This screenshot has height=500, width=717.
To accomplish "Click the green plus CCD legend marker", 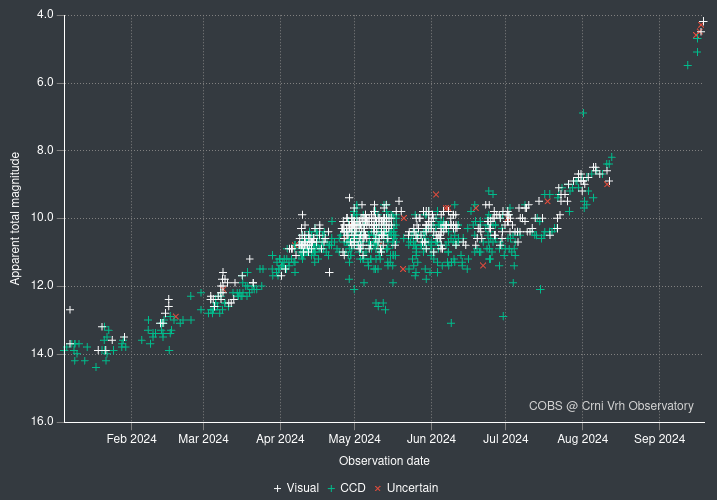I will coord(332,489).
